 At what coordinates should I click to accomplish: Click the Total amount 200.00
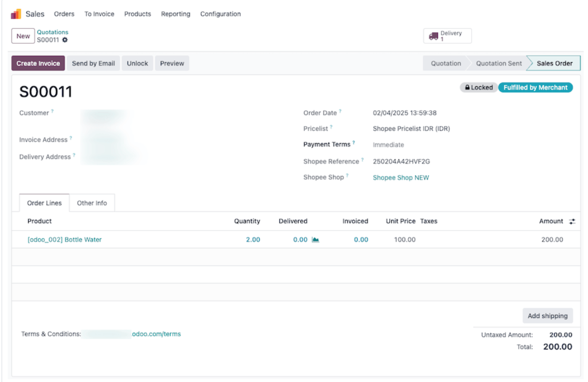point(557,347)
